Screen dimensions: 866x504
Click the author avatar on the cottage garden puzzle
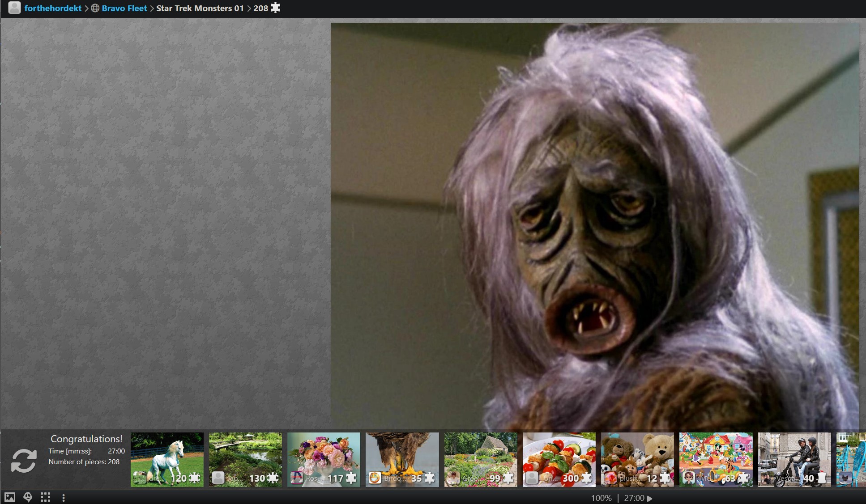[x=453, y=478]
